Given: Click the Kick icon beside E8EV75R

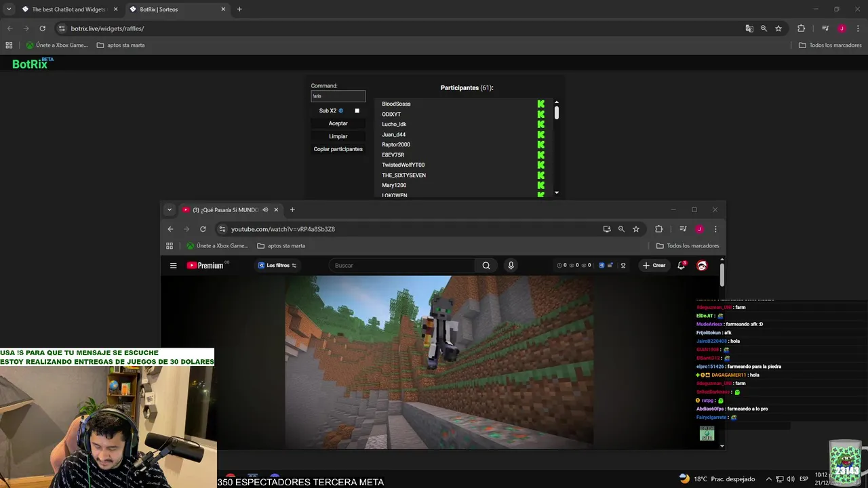Looking at the screenshot, I should pyautogui.click(x=540, y=155).
